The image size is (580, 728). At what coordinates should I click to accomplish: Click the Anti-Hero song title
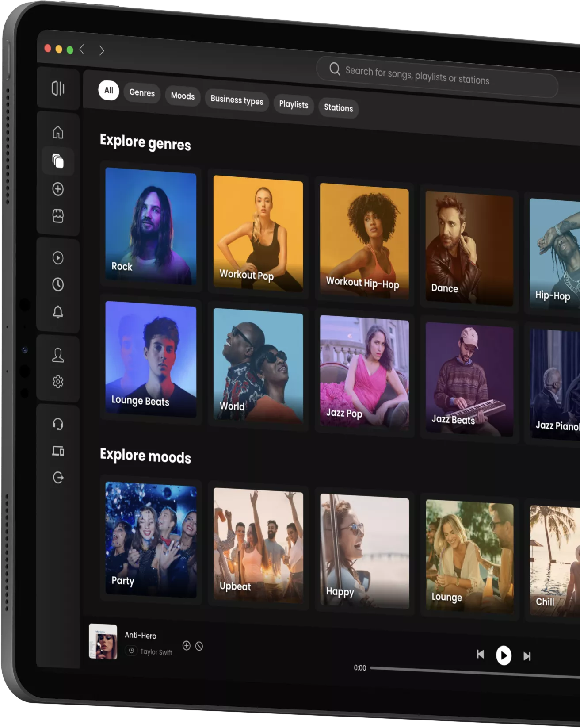pos(141,636)
